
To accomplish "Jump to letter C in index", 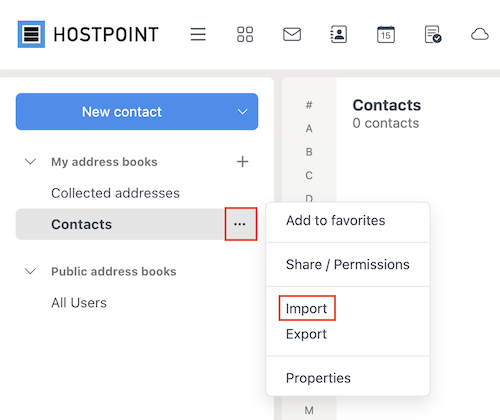I will pyautogui.click(x=309, y=175).
